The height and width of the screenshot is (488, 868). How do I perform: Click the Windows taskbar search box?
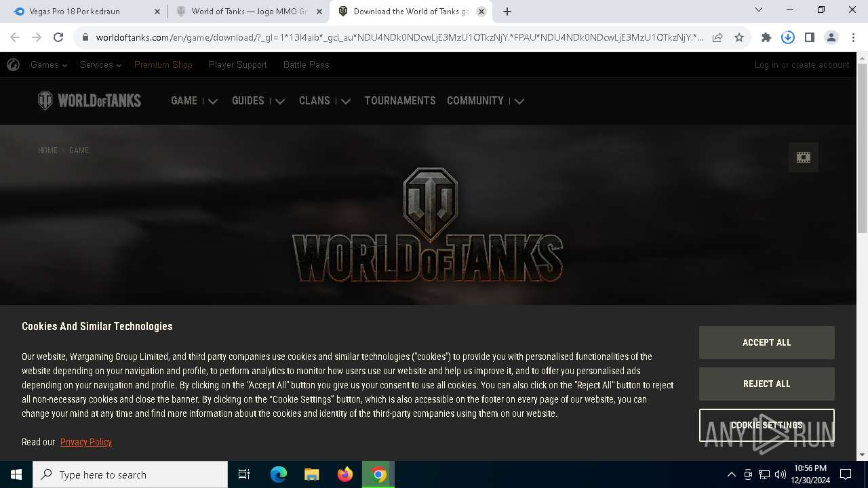[x=130, y=474]
